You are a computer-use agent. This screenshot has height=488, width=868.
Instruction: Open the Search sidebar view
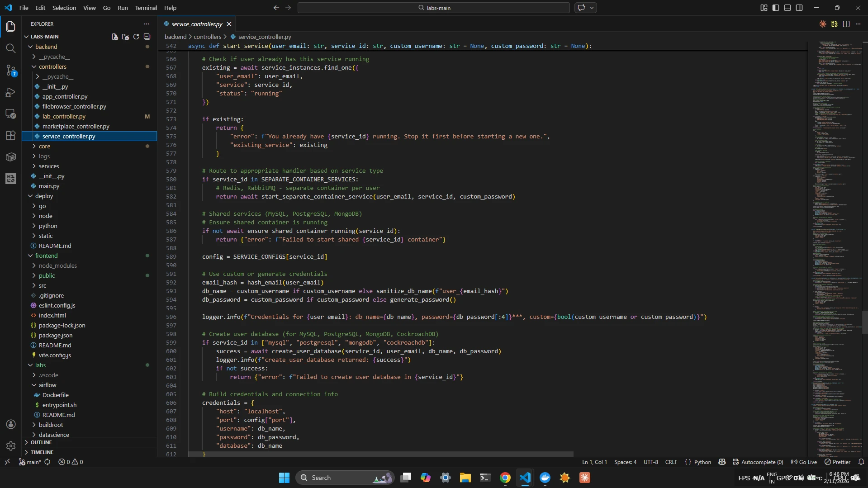click(11, 48)
